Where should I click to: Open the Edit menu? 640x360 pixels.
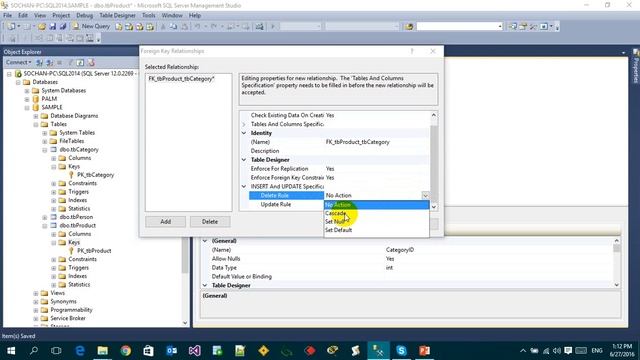point(23,15)
